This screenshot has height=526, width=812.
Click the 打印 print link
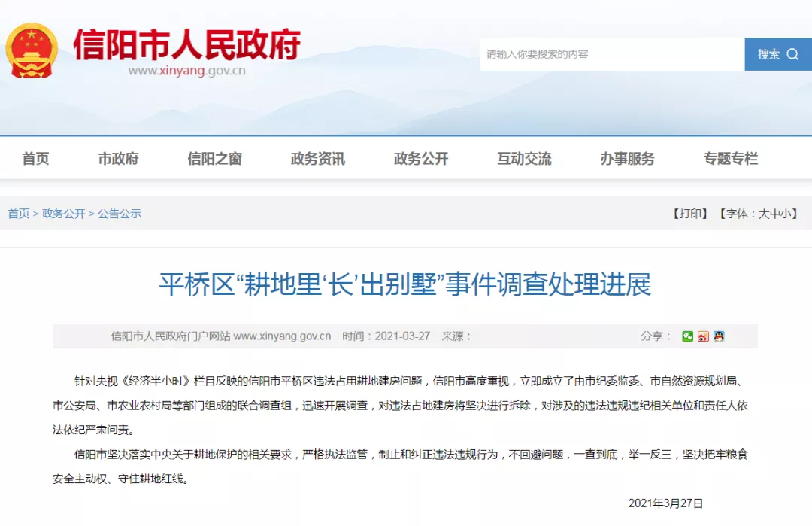(690, 214)
